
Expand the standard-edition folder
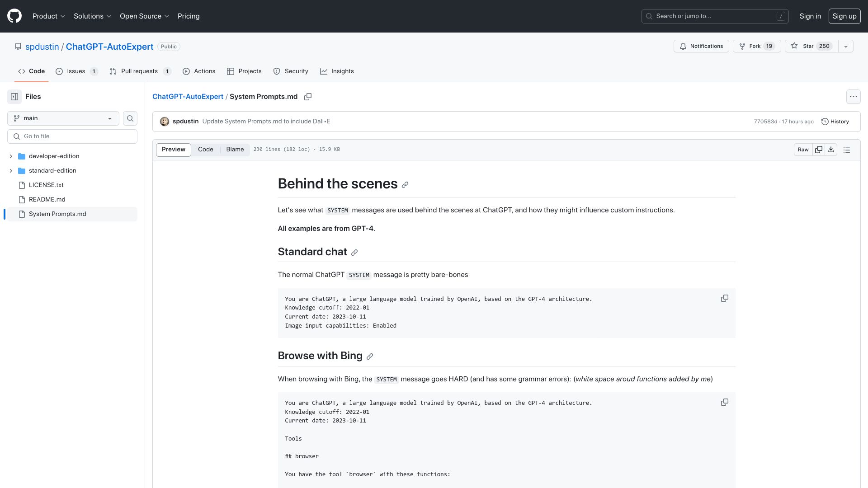coord(11,171)
